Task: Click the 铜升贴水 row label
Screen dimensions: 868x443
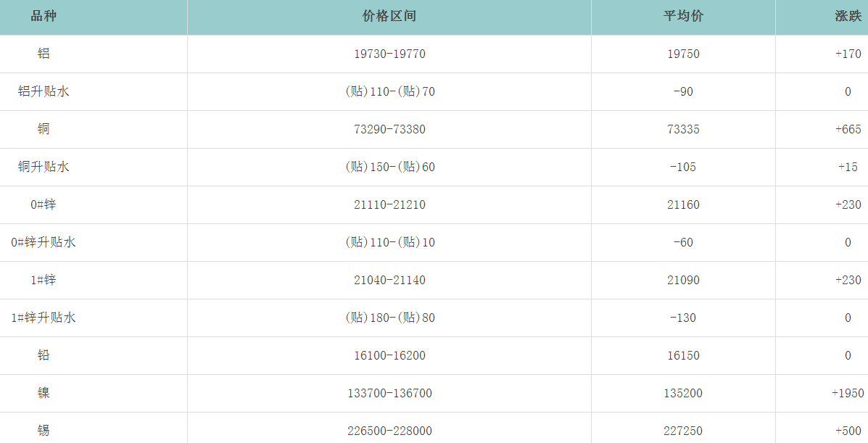Action: (44, 167)
